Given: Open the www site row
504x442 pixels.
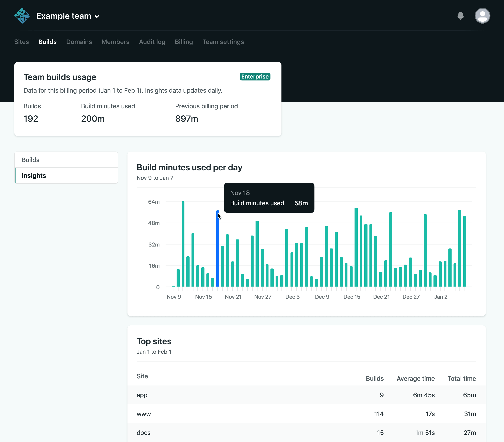Looking at the screenshot, I should 144,414.
